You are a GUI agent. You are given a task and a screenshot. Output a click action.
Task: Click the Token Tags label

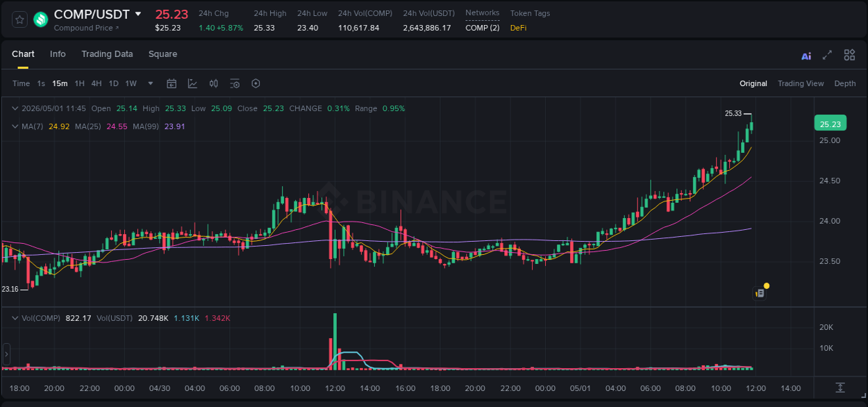[x=530, y=13]
